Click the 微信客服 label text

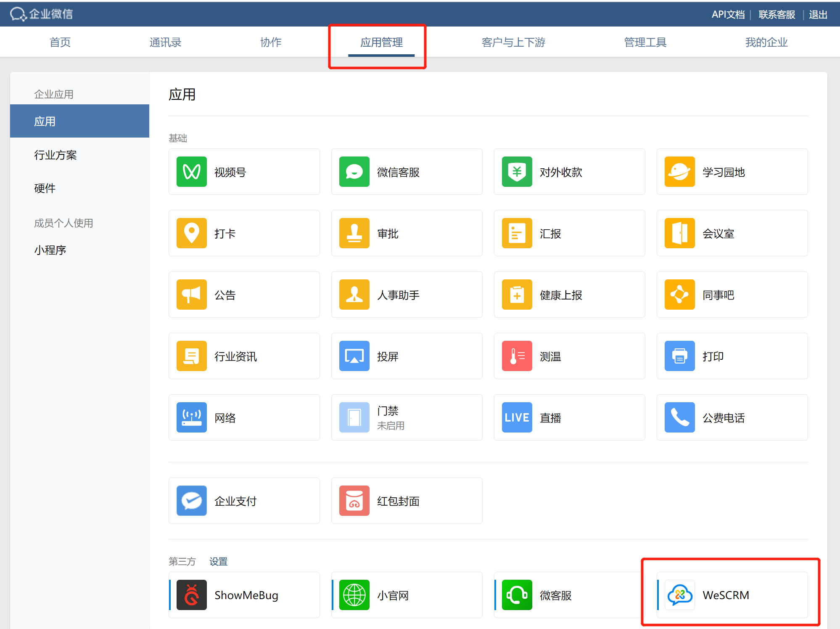coord(398,172)
